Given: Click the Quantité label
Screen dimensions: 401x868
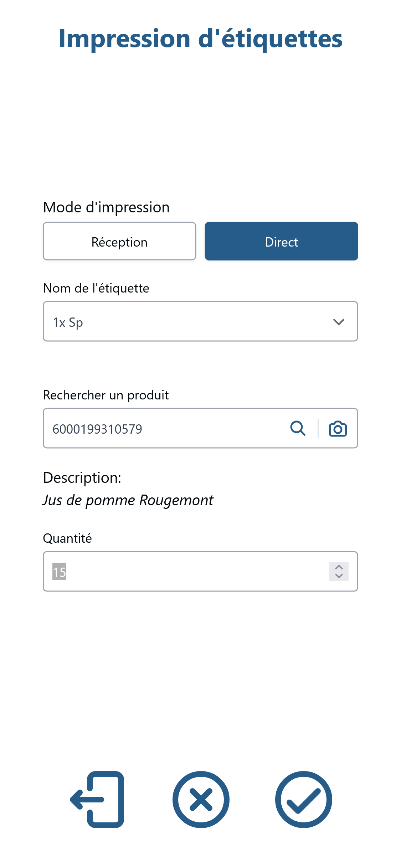Looking at the screenshot, I should pos(67,538).
